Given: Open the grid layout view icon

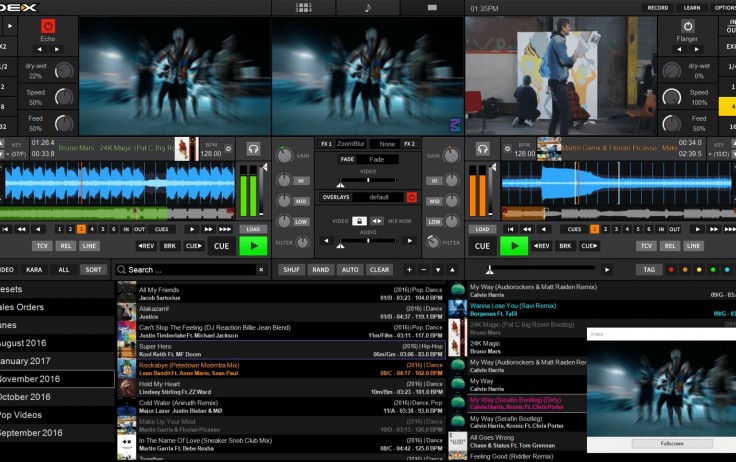Looking at the screenshot, I should (303, 7).
